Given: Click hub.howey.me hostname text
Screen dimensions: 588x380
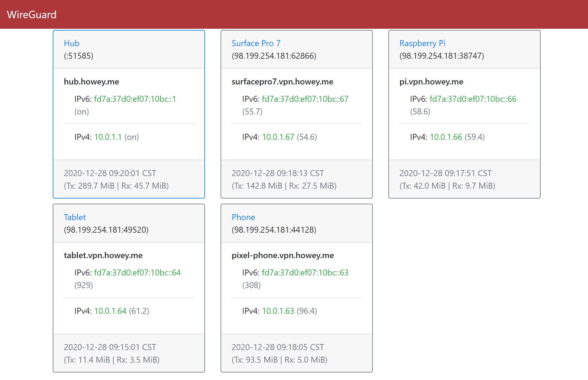Looking at the screenshot, I should 91,81.
